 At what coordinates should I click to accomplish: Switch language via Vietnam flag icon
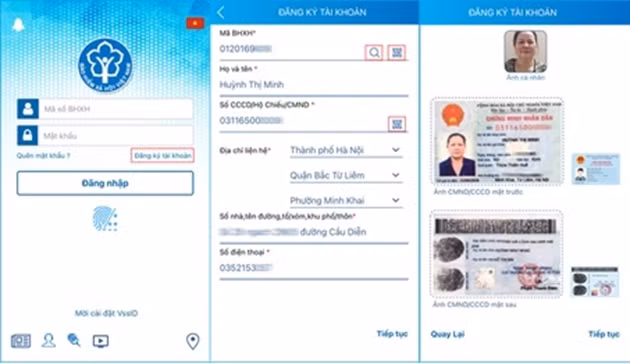[195, 23]
